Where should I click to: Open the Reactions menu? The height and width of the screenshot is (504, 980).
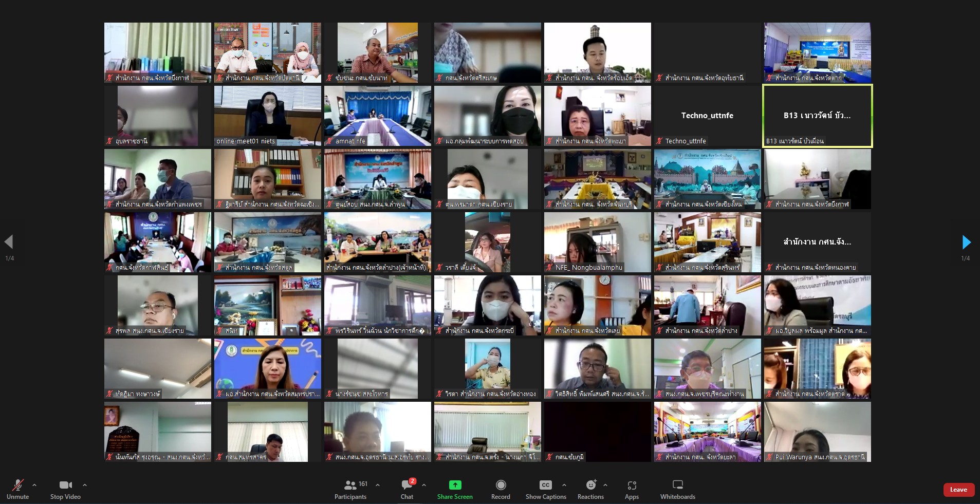click(x=590, y=489)
